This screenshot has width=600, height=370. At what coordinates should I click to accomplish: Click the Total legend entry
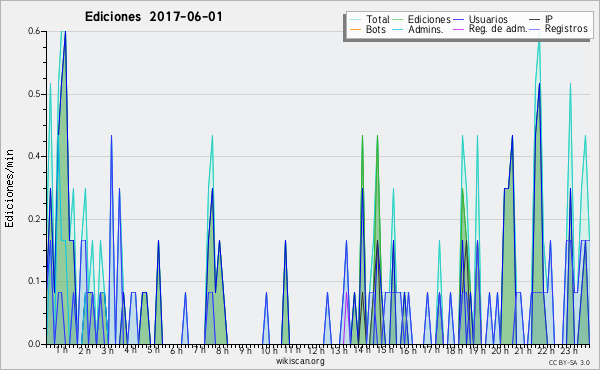(x=377, y=19)
